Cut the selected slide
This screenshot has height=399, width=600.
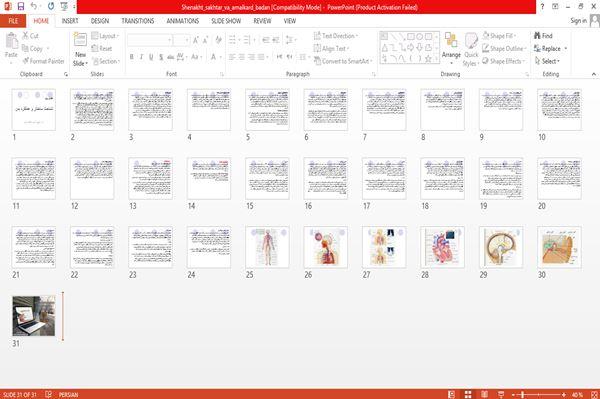(x=30, y=36)
